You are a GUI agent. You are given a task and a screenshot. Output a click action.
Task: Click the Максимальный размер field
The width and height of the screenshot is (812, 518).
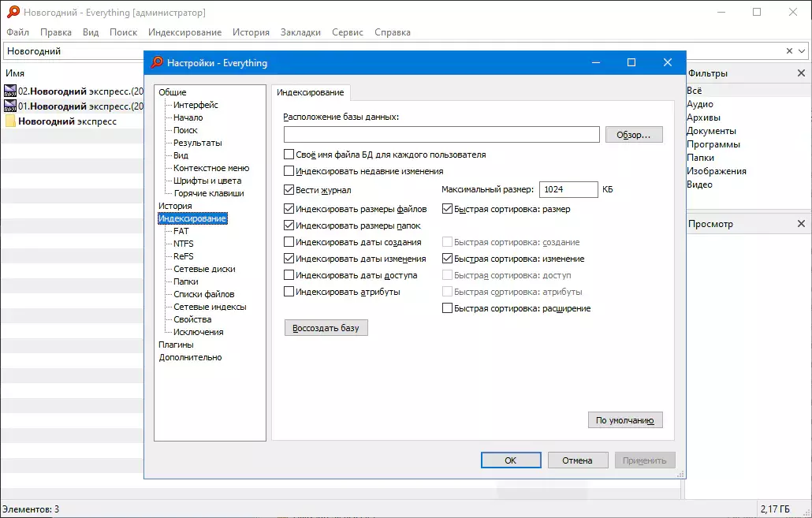pyautogui.click(x=568, y=189)
